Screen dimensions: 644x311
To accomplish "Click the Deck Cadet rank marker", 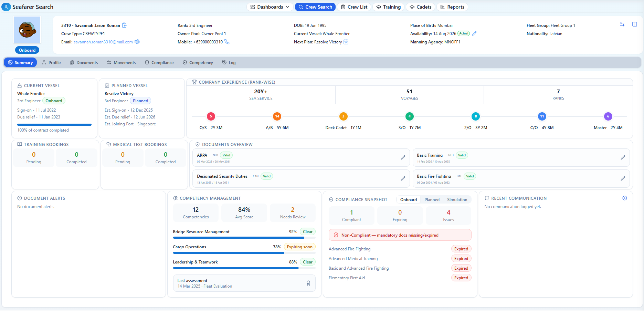I will tap(343, 116).
